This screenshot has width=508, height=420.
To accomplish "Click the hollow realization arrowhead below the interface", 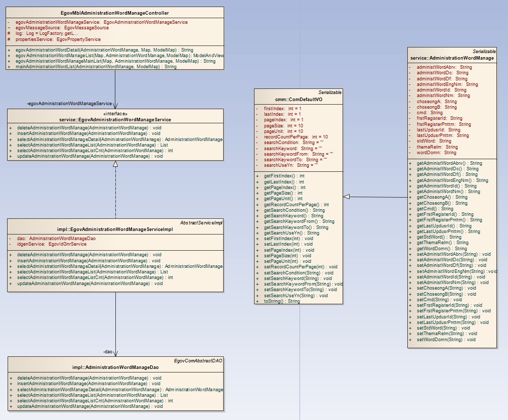I will tap(115, 164).
